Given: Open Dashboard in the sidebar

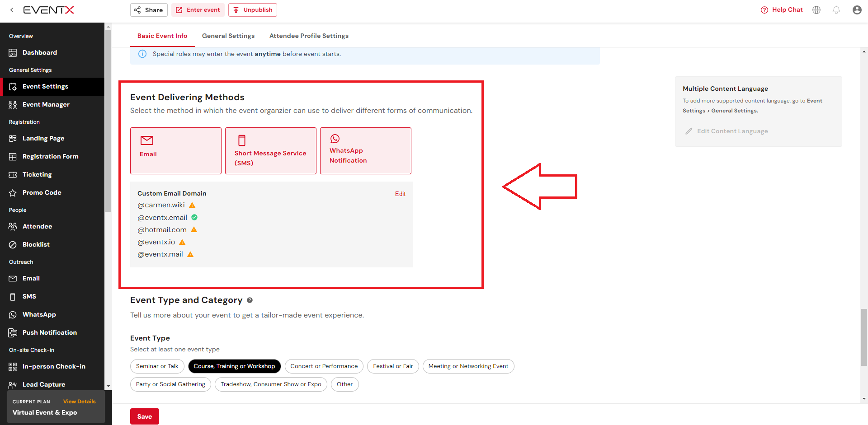Looking at the screenshot, I should 52,52.
